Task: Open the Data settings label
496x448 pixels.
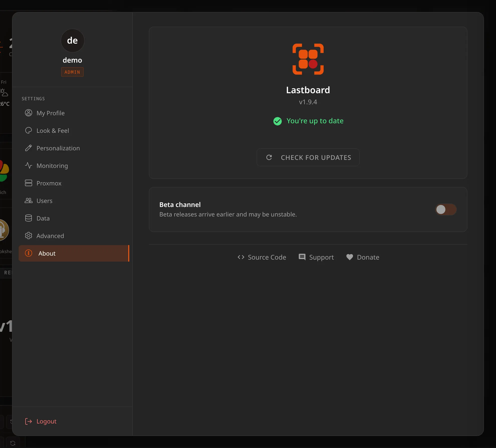Action: point(43,218)
